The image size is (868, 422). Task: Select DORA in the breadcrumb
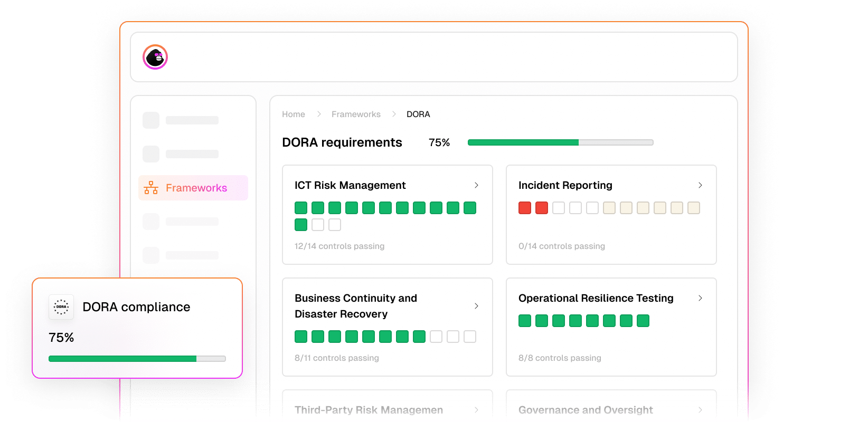point(418,114)
